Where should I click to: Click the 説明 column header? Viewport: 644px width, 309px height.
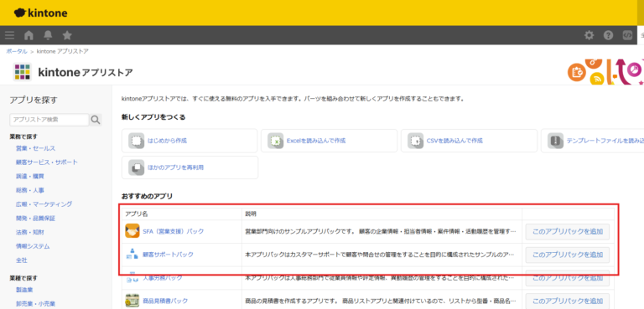pyautogui.click(x=251, y=214)
